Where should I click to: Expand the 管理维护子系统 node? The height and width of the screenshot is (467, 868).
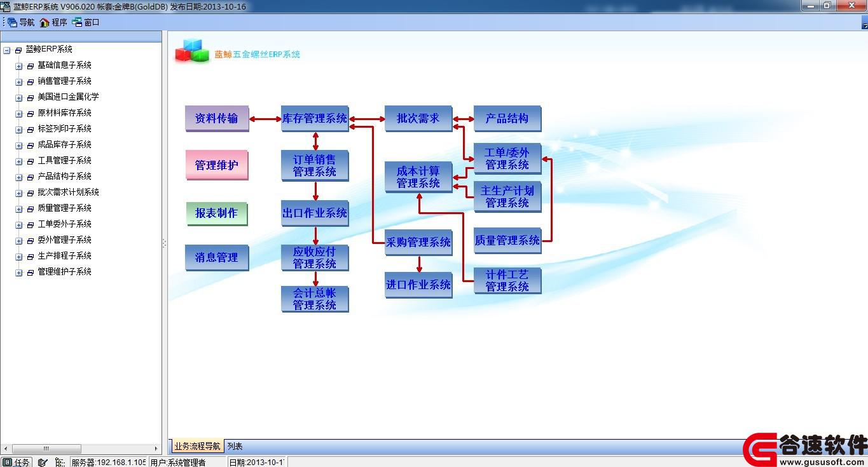coord(19,272)
